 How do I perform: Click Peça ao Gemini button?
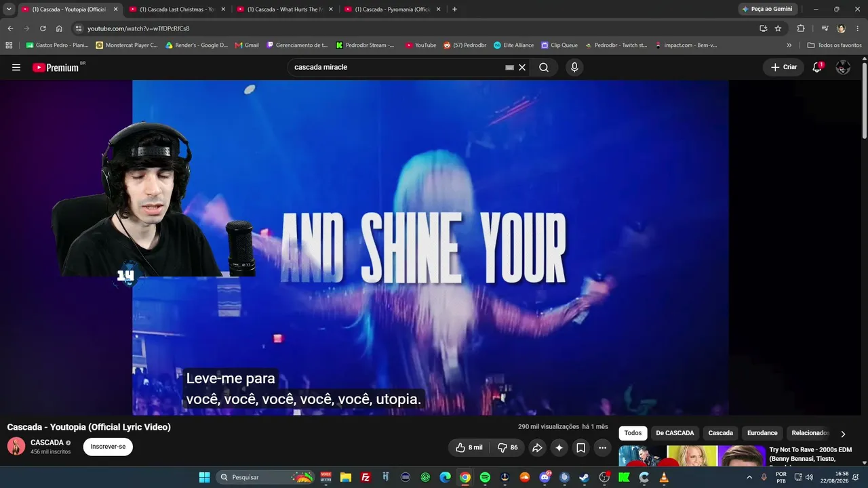tap(767, 9)
